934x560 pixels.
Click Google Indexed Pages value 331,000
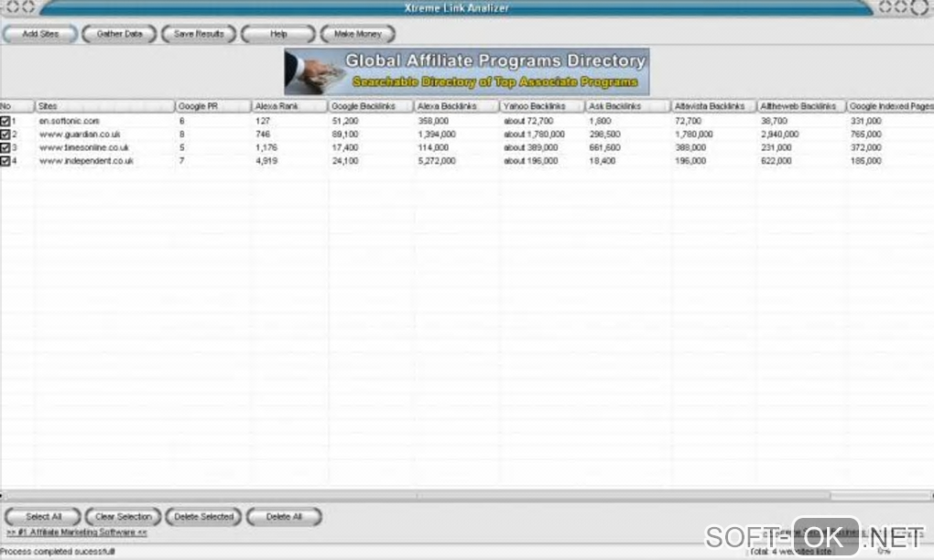866,121
